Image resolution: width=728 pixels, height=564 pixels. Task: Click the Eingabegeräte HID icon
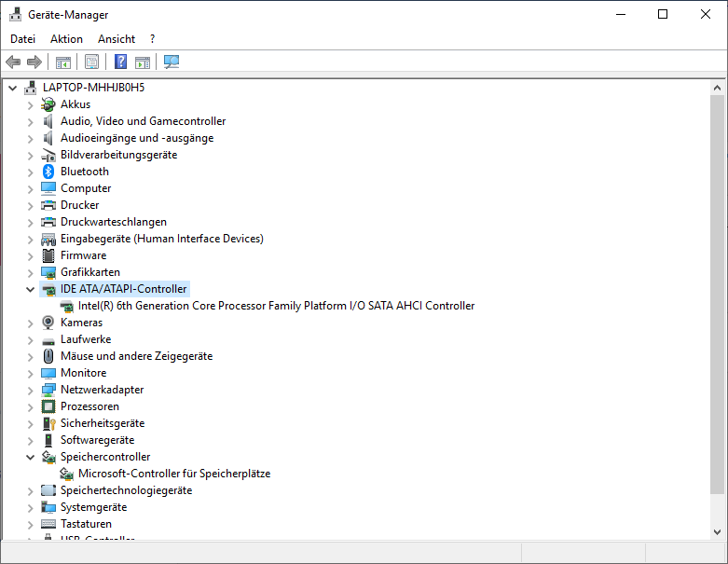pyautogui.click(x=48, y=239)
